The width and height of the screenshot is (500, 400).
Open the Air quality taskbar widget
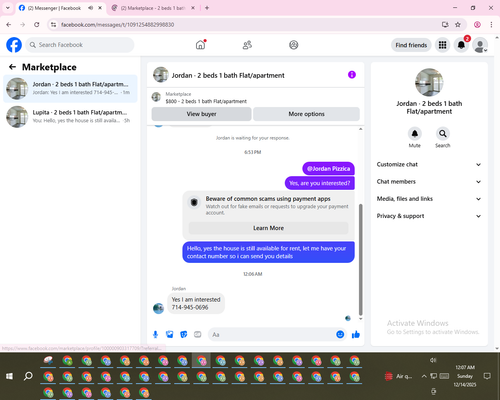(398, 376)
